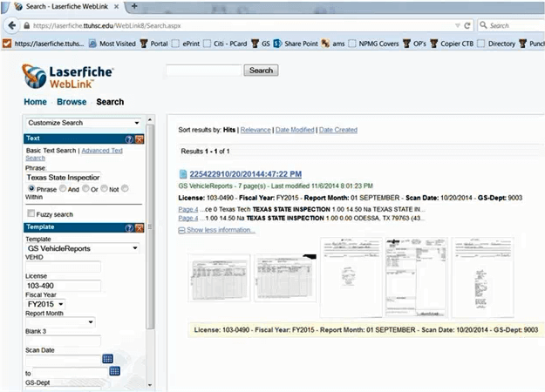This screenshot has height=392, width=545.
Task: Click the search panel scroll-down arrow
Action: (x=150, y=385)
